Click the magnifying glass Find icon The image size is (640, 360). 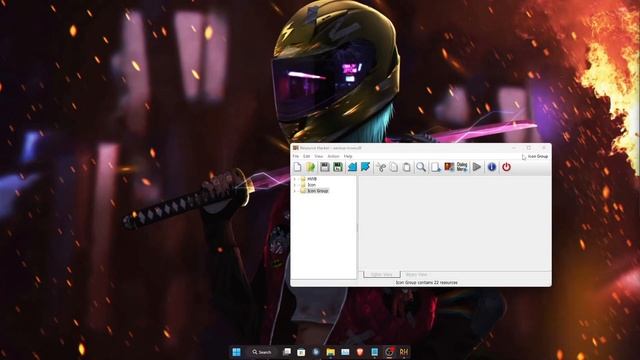(x=421, y=167)
